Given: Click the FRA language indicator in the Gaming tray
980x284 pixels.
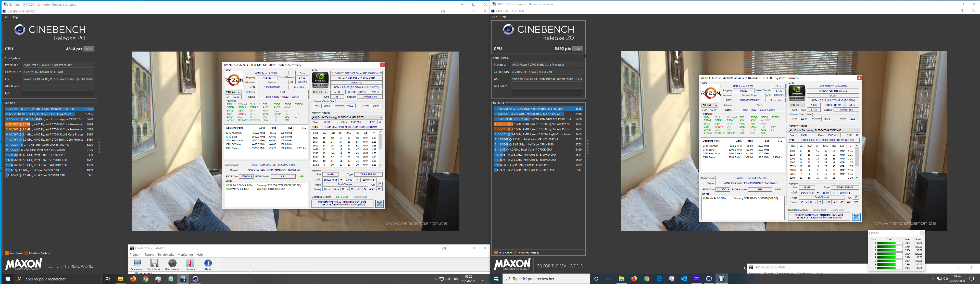Looking at the screenshot, I should 455,279.
